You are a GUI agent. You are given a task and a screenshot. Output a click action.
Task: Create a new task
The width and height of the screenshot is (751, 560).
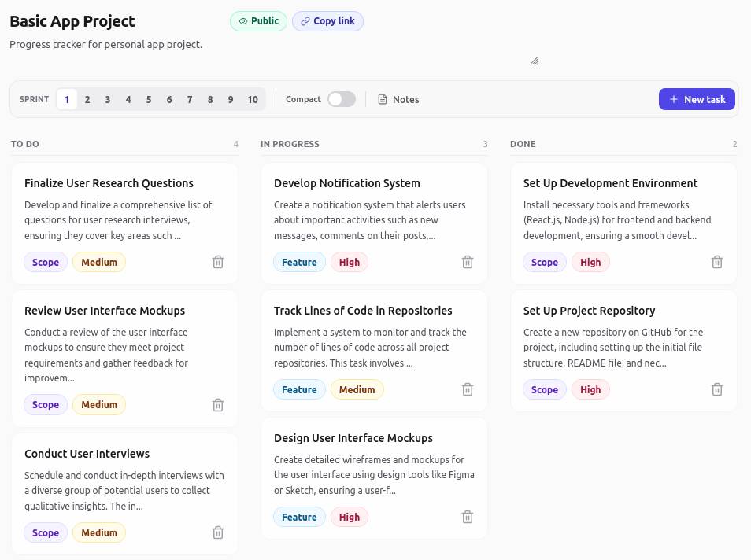[x=697, y=99]
